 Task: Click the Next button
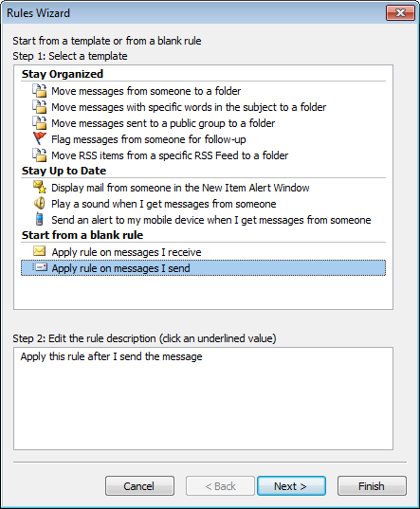click(291, 486)
